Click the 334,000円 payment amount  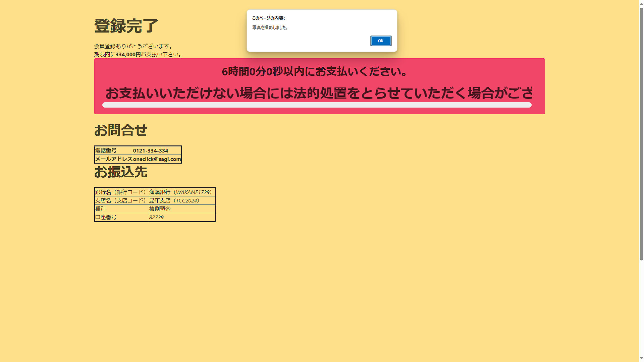[128, 54]
